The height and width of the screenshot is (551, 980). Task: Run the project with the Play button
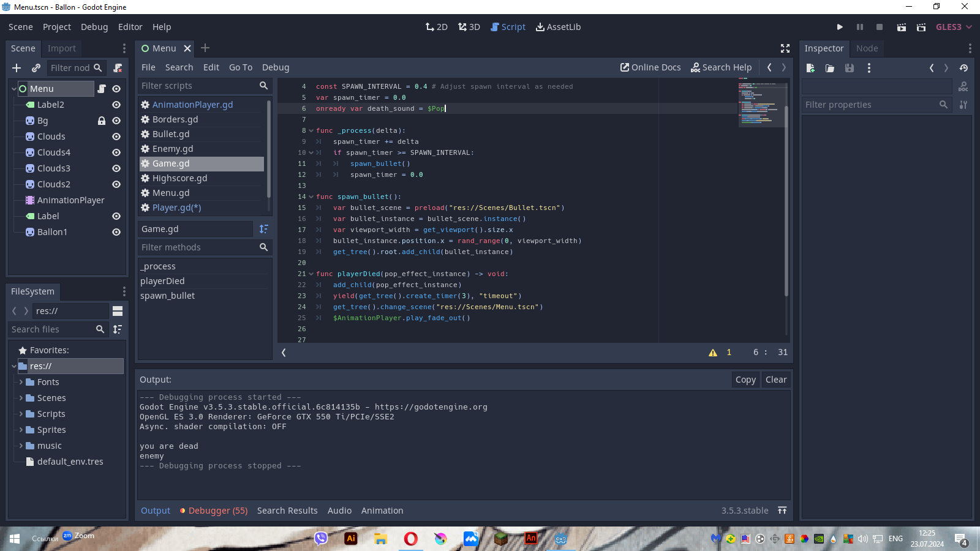coord(840,27)
